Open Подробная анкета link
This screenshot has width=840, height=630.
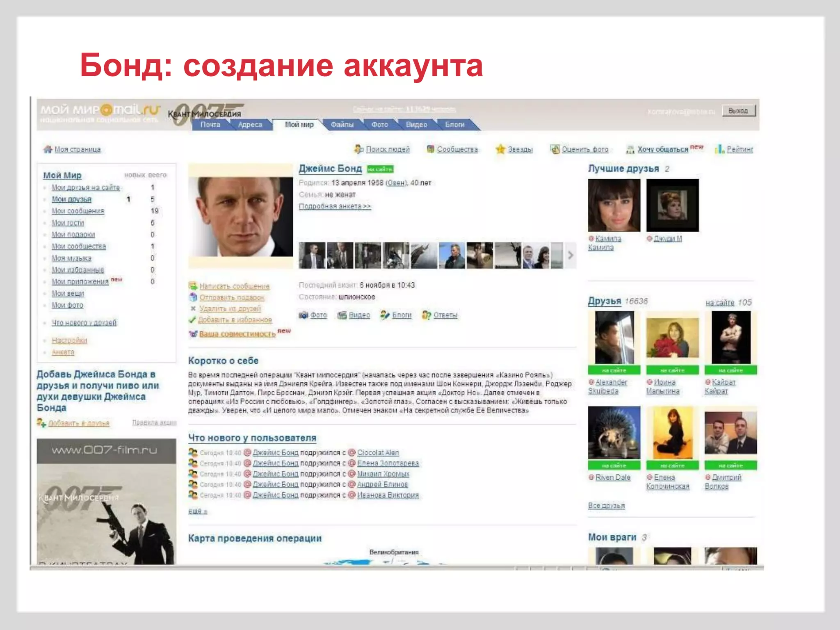coord(335,206)
